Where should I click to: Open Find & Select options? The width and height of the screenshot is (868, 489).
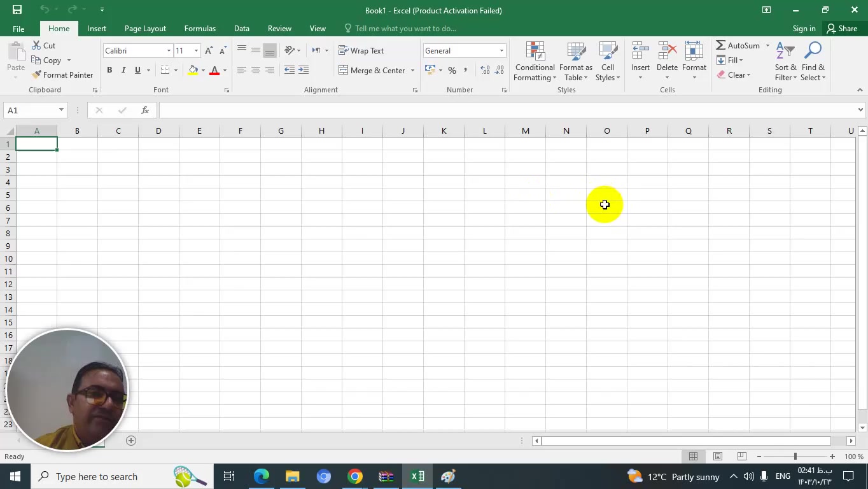coord(813,62)
